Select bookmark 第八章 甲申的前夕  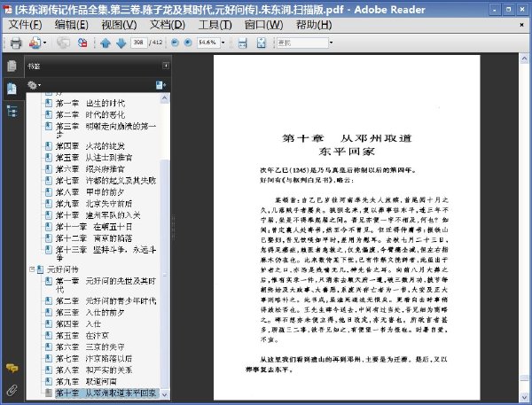90,192
